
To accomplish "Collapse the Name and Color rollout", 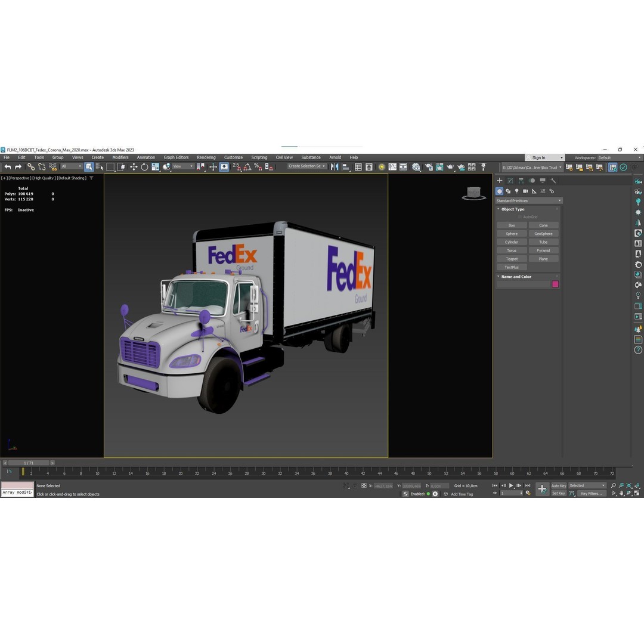I will [516, 277].
